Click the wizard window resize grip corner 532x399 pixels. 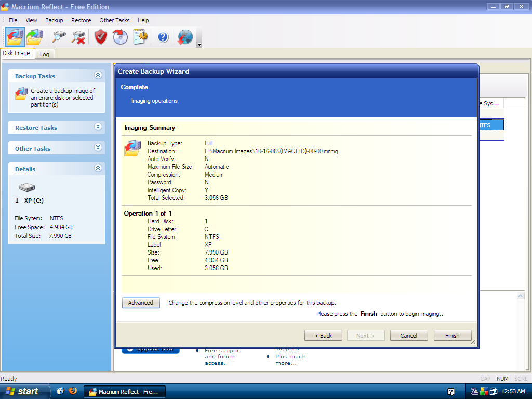(x=473, y=342)
